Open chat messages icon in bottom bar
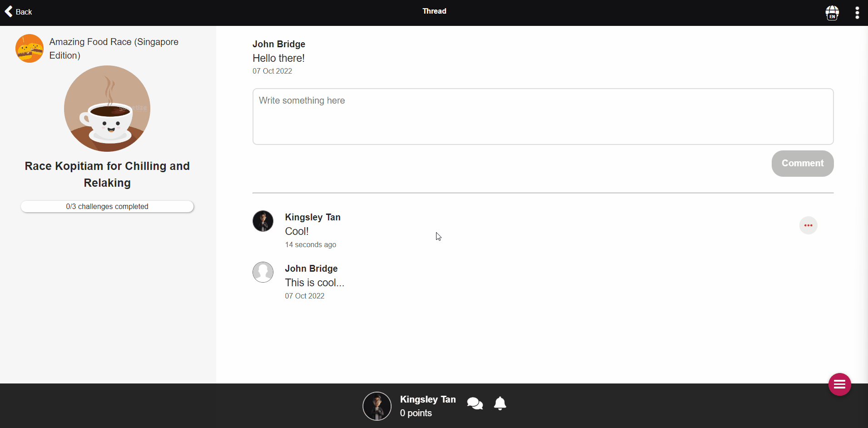Viewport: 868px width, 428px height. click(x=475, y=403)
